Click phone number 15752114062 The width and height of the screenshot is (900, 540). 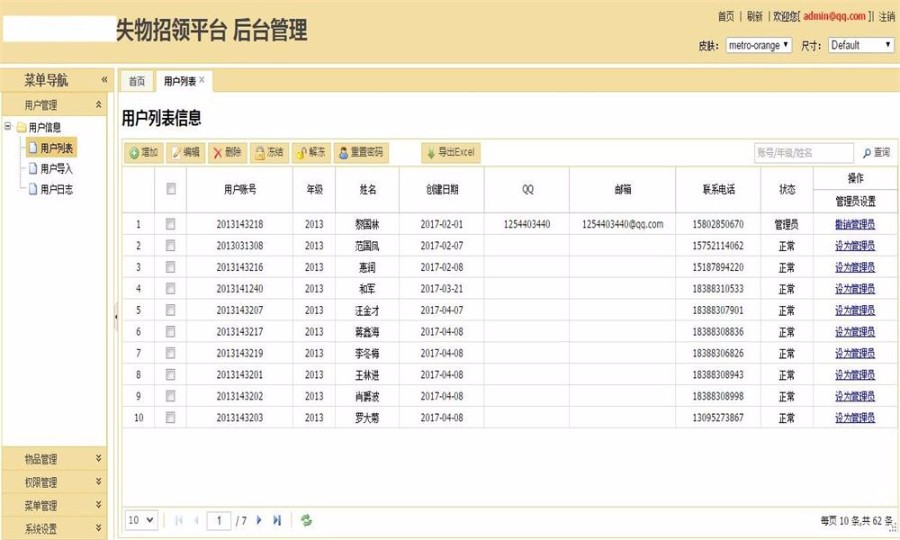718,246
